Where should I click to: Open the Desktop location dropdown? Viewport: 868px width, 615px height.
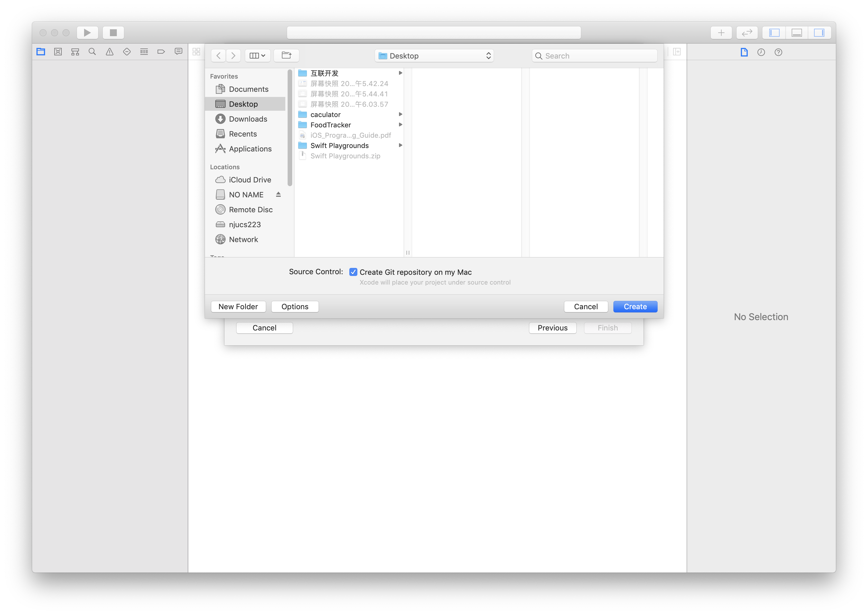[x=434, y=56]
